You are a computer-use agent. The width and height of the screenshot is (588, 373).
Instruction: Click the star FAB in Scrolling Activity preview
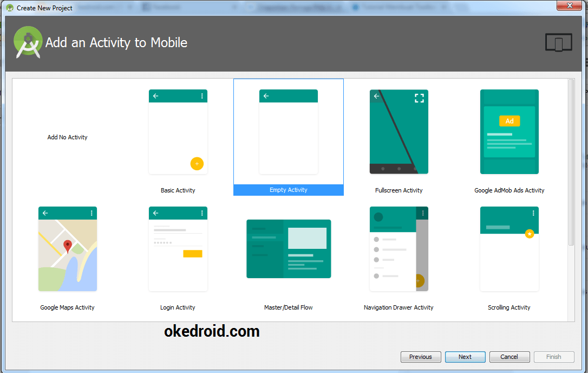(x=530, y=234)
